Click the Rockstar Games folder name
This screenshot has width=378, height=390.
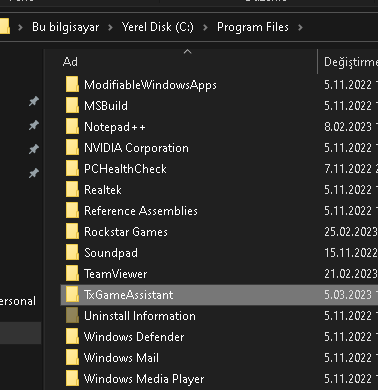[126, 232]
